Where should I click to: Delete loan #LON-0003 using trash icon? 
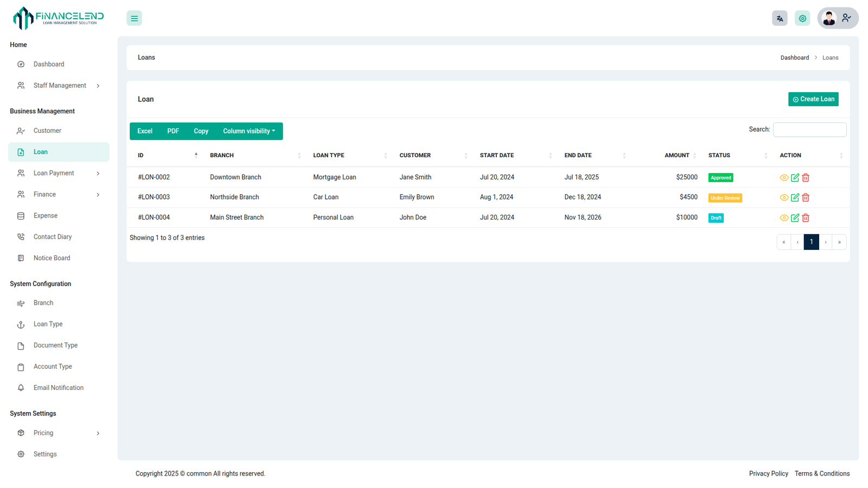click(x=806, y=198)
